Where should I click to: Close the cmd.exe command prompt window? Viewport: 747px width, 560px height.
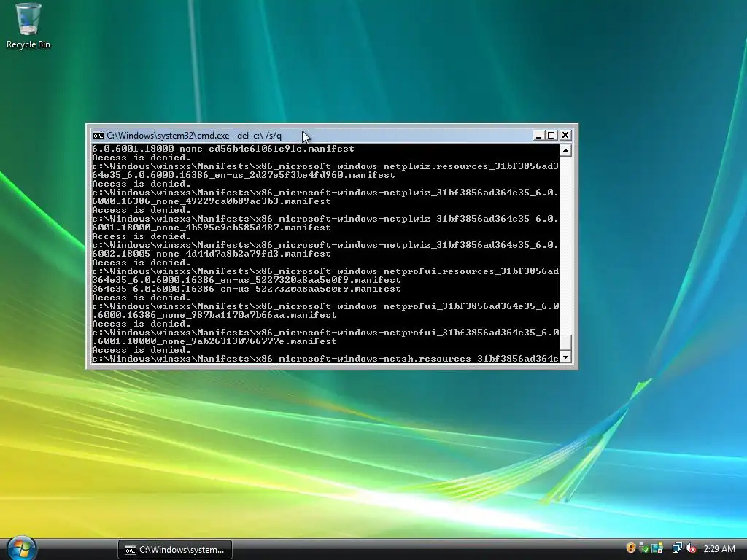pyautogui.click(x=565, y=135)
